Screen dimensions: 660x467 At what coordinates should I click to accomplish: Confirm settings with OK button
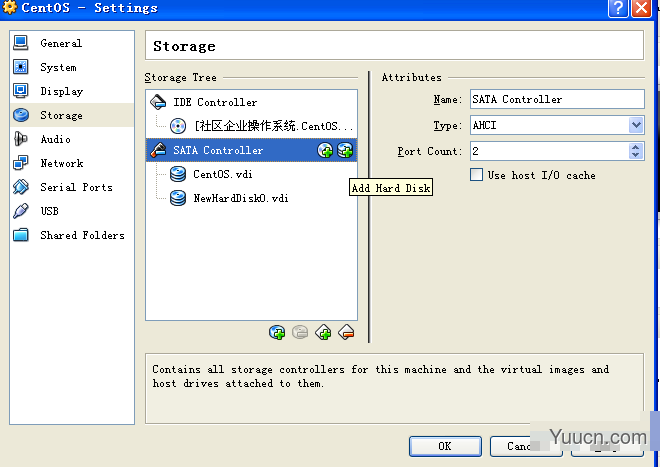(445, 446)
